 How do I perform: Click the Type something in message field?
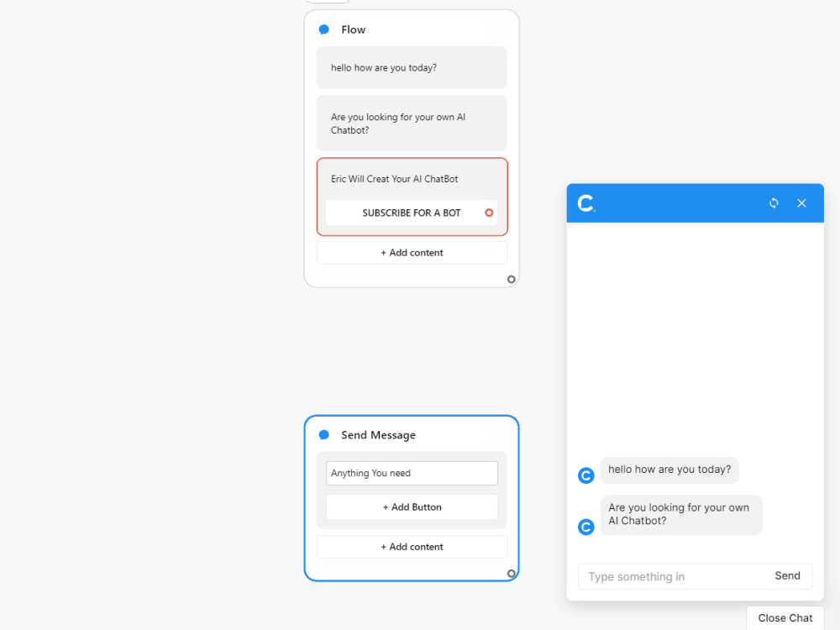pyautogui.click(x=655, y=576)
